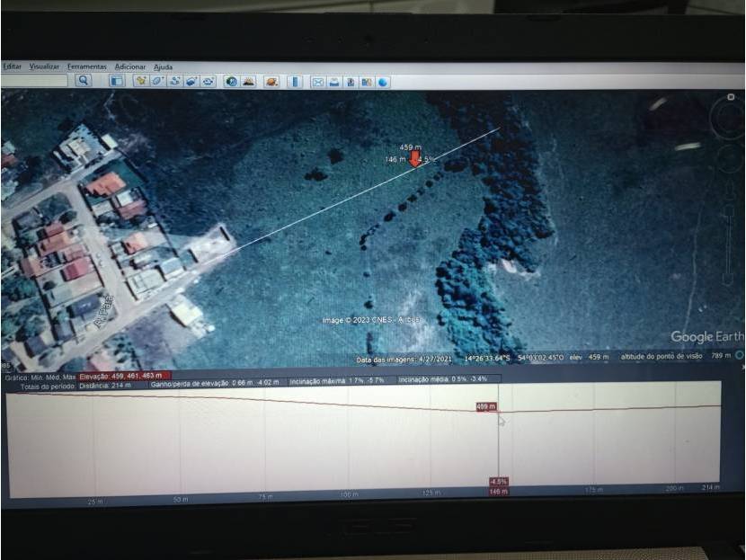This screenshot has width=746, height=560.
Task: Click the blue globe icon in toolbar
Action: [x=383, y=83]
